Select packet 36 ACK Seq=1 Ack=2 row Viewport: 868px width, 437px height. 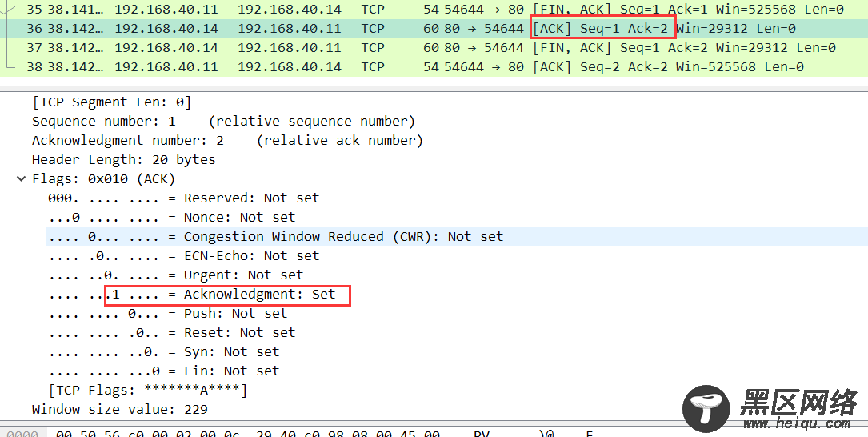(434, 28)
